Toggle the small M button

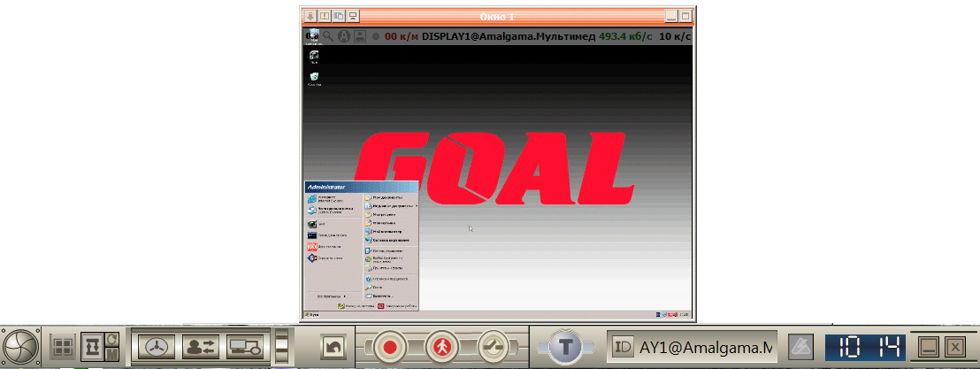[111, 355]
